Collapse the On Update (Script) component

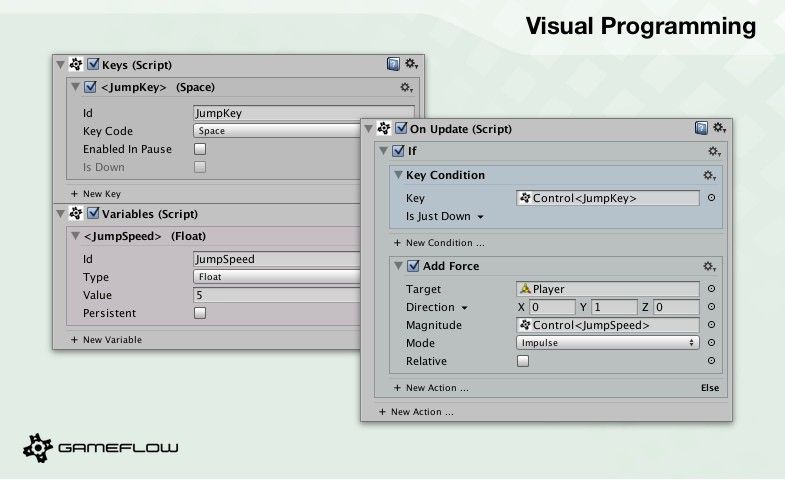(x=368, y=129)
